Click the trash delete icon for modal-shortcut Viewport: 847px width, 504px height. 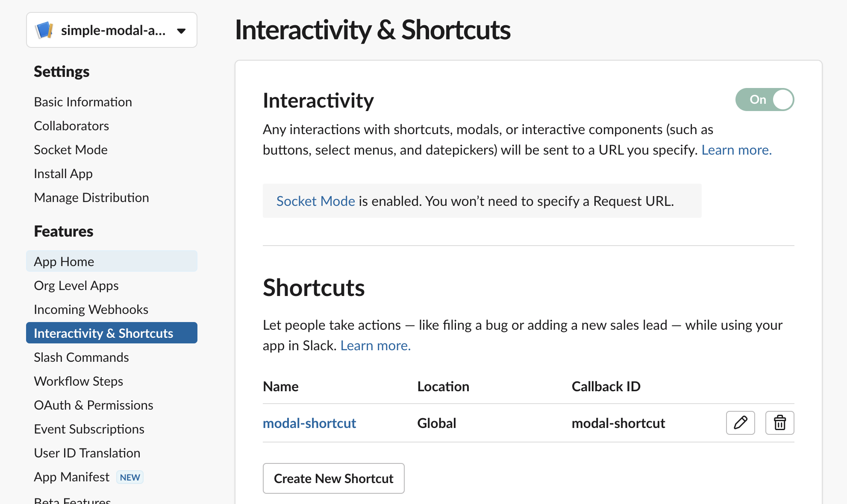tap(779, 423)
